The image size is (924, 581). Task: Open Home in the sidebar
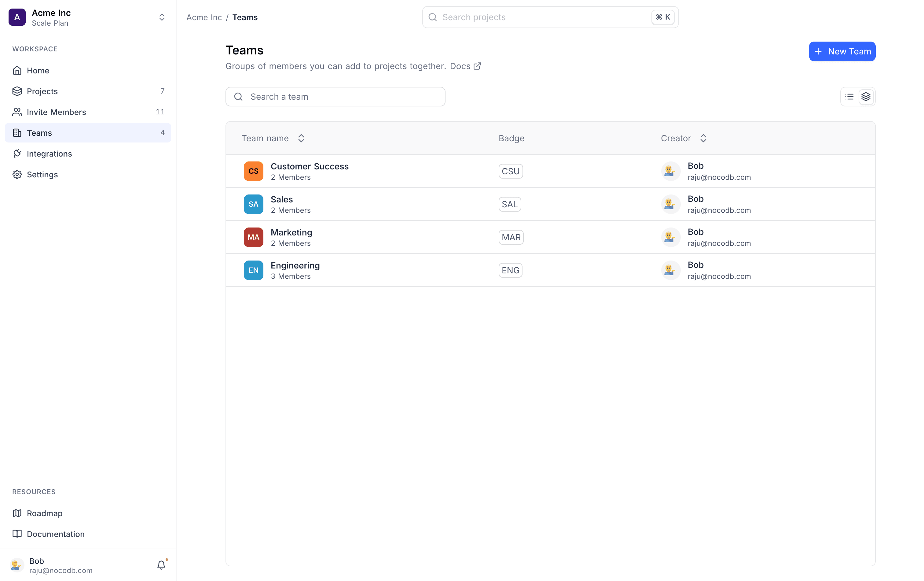pos(88,70)
